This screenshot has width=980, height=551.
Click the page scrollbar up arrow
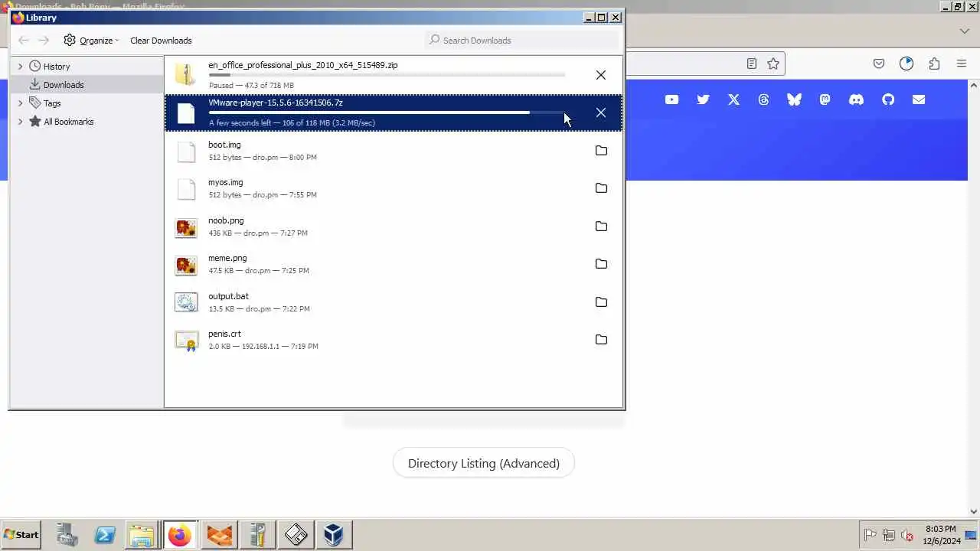(x=974, y=85)
